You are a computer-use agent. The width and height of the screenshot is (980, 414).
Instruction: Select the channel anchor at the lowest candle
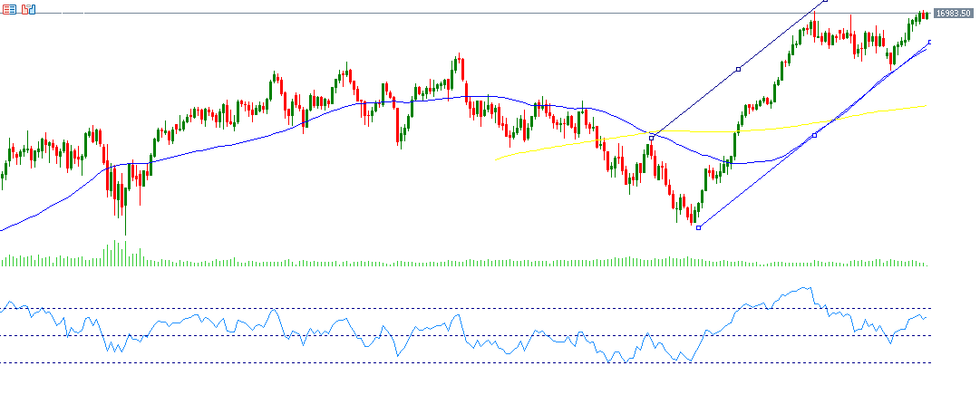[698, 227]
